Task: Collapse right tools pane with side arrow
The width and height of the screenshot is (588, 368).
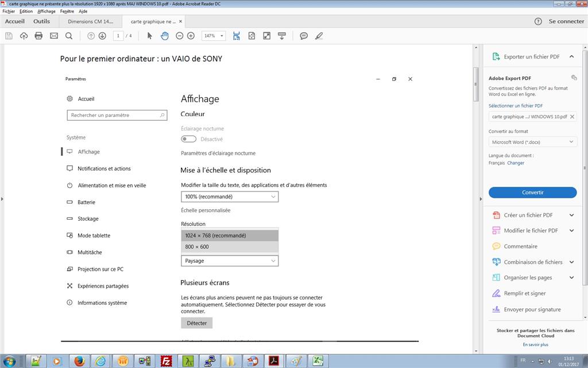Action: coord(481,198)
